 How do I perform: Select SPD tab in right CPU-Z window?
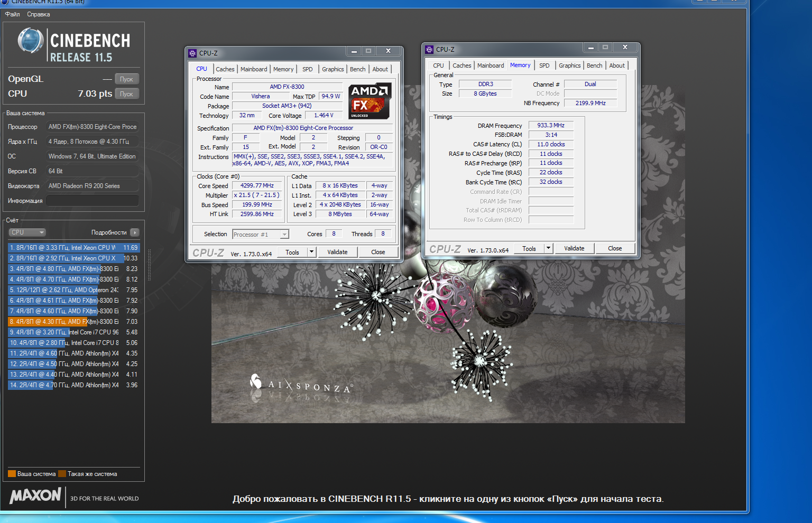point(545,66)
